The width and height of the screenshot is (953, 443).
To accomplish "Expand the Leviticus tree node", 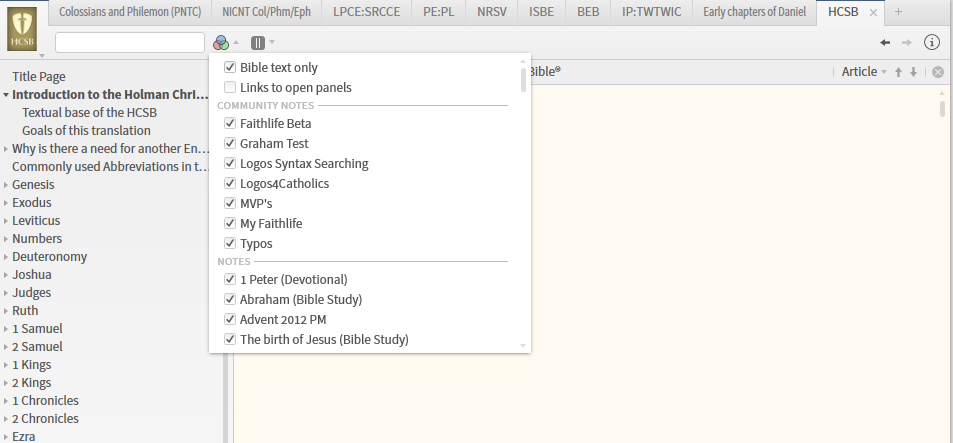I will [x=6, y=221].
